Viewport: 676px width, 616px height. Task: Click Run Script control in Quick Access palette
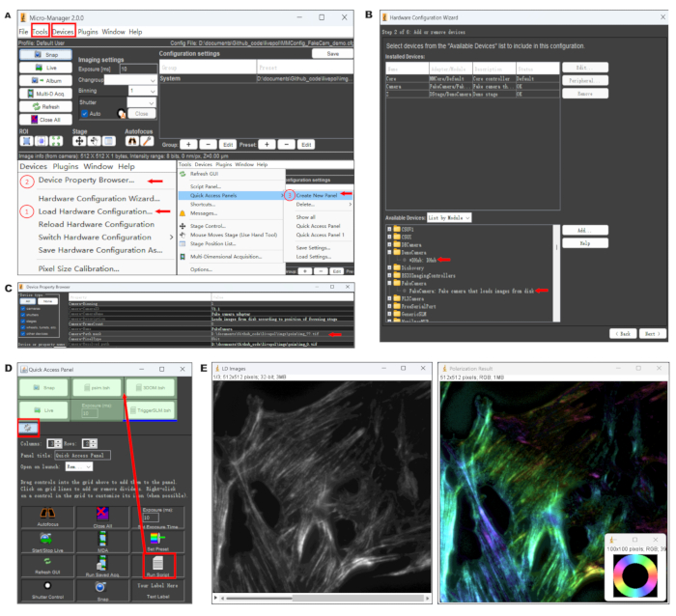tap(158, 566)
